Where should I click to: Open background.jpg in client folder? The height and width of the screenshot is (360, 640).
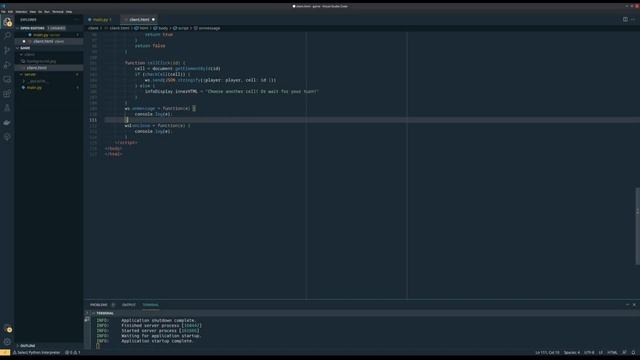(49, 61)
